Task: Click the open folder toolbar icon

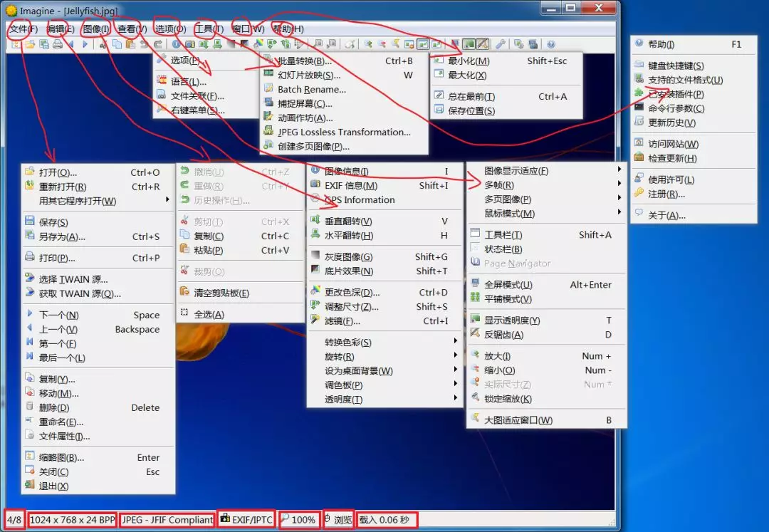Action: point(31,45)
